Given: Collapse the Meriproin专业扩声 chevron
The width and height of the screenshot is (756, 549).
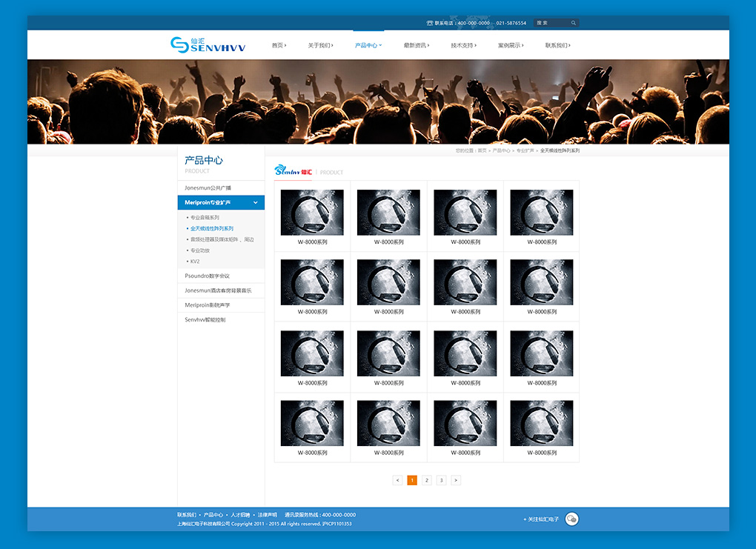Looking at the screenshot, I should 256,203.
